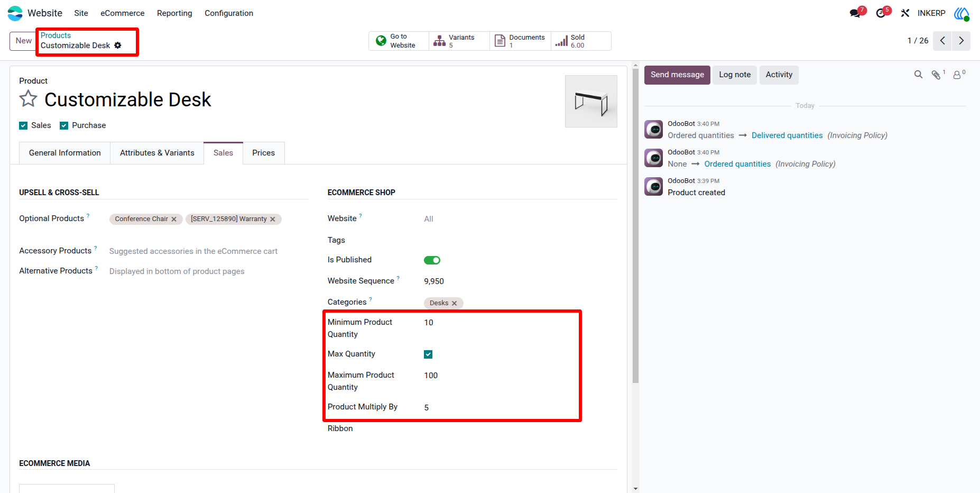Switch to the Attributes & Variants tab
This screenshot has height=493, width=980.
coord(157,153)
